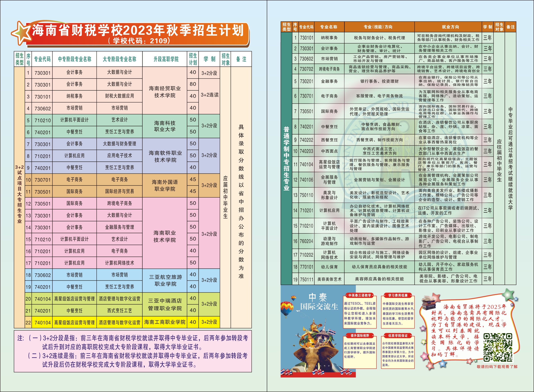Click the 金融服务与管理 cell
534x392 pixels.
(119, 227)
